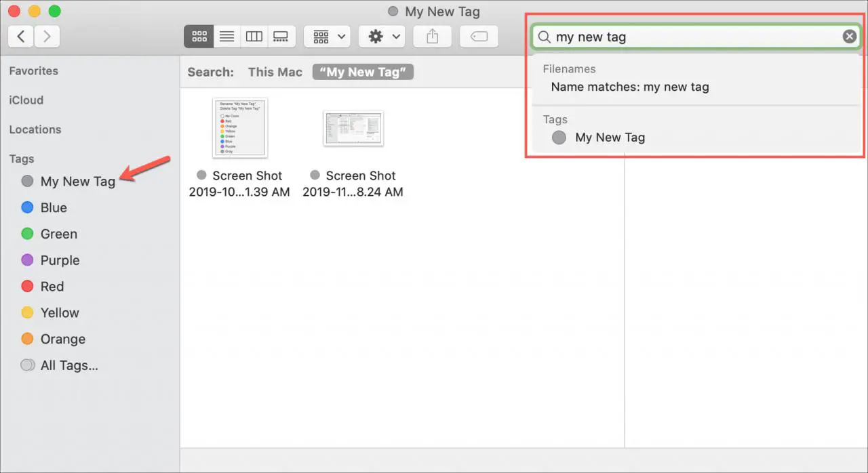Select the Blue tag in sidebar

point(53,208)
